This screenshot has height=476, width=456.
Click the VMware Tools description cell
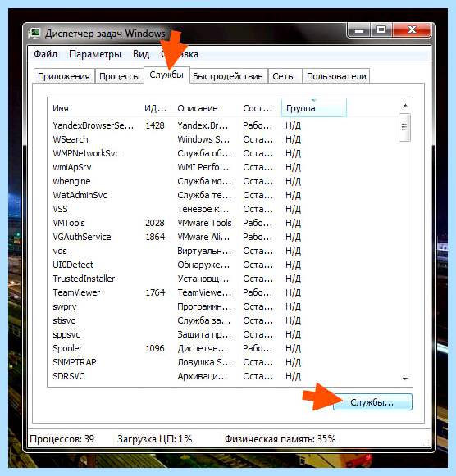point(204,223)
